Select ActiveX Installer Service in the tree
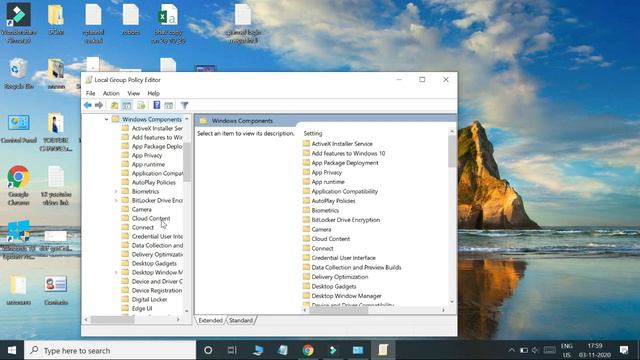This screenshot has height=360, width=640. tap(157, 128)
